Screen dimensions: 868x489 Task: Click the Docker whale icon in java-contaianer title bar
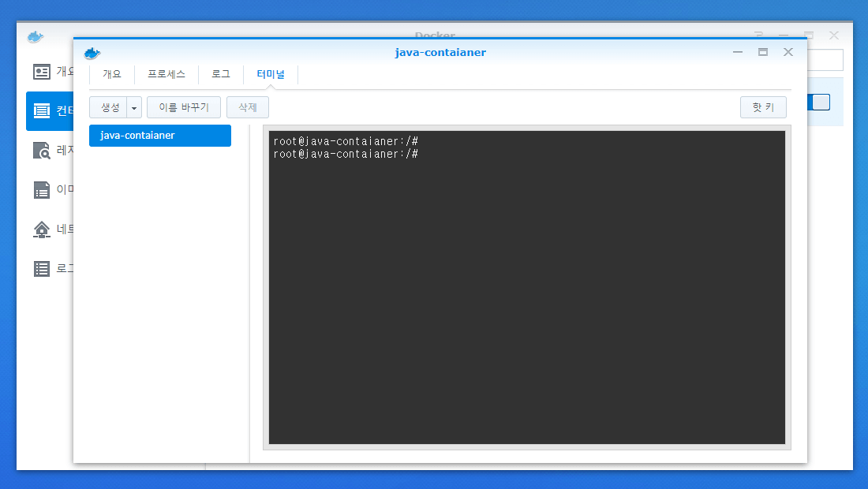point(92,53)
